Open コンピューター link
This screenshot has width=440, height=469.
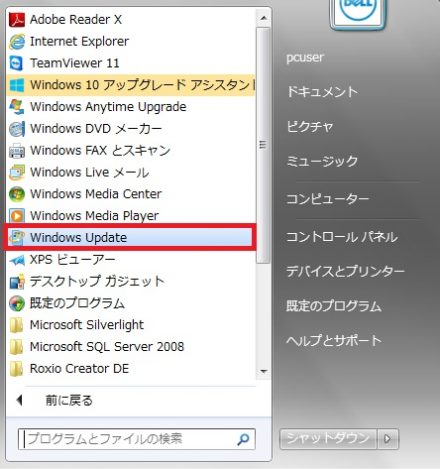[x=328, y=199]
